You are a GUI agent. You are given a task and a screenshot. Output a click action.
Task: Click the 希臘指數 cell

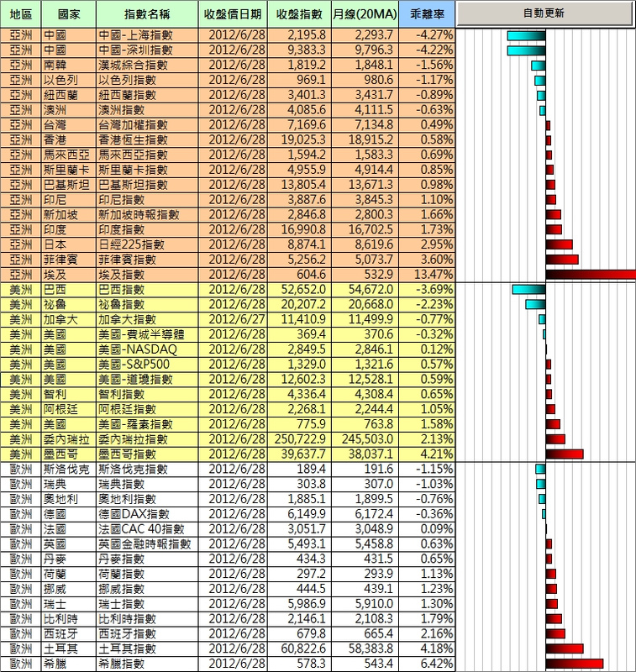pyautogui.click(x=147, y=664)
